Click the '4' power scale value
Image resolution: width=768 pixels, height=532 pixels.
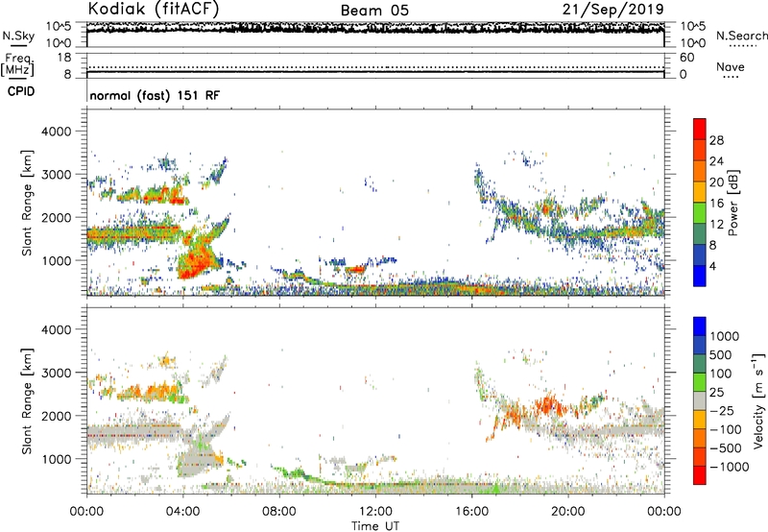[x=712, y=266]
